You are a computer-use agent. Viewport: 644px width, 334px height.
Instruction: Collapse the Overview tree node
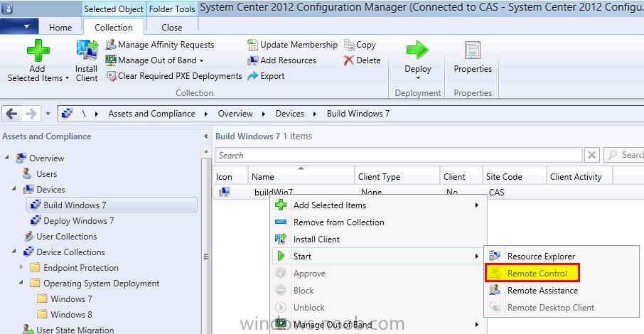click(x=7, y=157)
